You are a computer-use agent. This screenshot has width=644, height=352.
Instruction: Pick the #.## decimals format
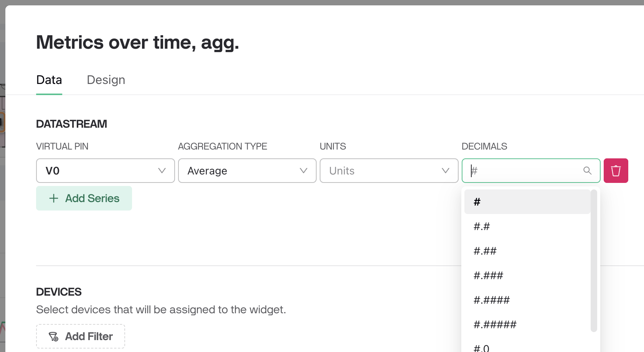click(x=527, y=251)
